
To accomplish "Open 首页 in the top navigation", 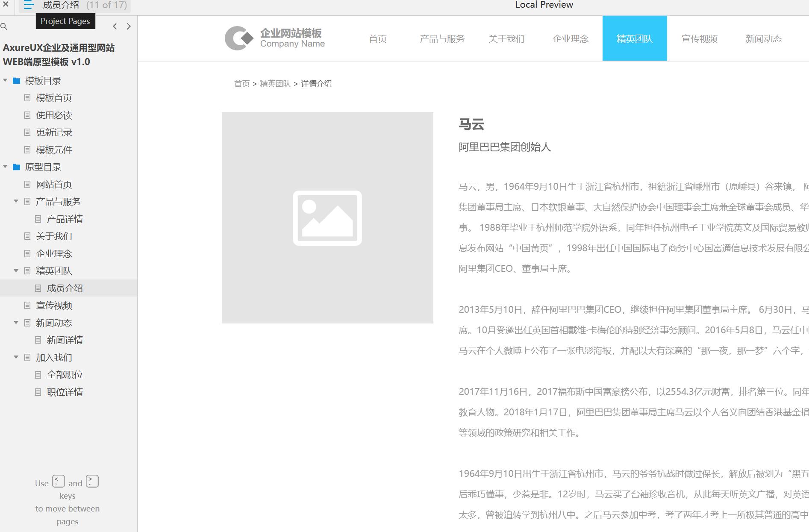I will pyautogui.click(x=378, y=39).
